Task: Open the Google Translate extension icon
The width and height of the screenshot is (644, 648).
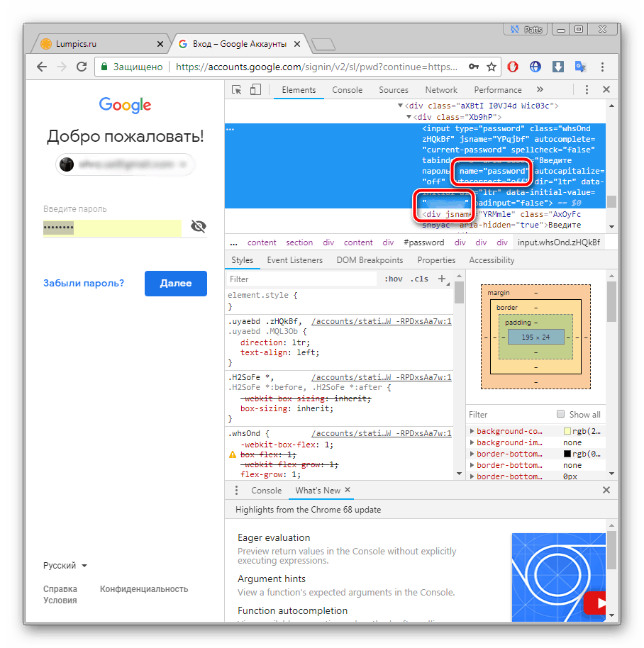Action: click(580, 67)
